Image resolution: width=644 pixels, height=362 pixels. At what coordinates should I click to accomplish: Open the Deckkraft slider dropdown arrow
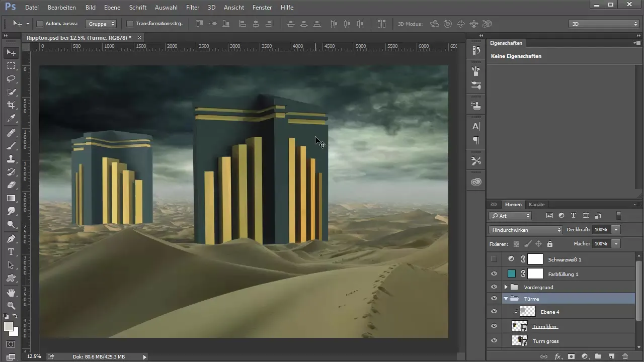[x=616, y=229]
